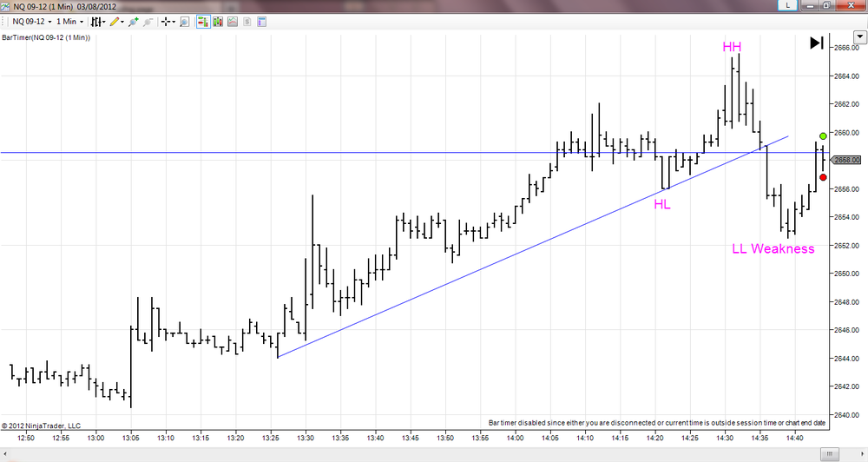
Task: Click the LL Weakness text annotation
Action: (773, 248)
